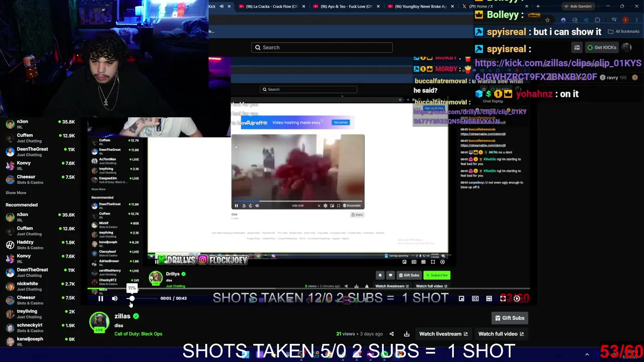Screen dimensions: 644x362
Task: Switch to the 'Ayo & Teo - Fuck Love' tab
Action: point(346,7)
